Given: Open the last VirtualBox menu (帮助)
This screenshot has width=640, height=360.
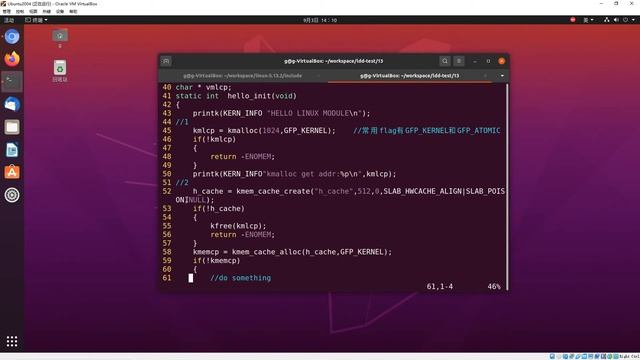Looking at the screenshot, I should click(73, 11).
